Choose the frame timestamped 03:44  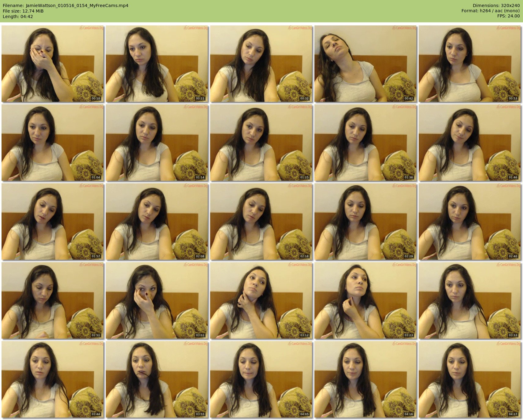tap(53, 379)
